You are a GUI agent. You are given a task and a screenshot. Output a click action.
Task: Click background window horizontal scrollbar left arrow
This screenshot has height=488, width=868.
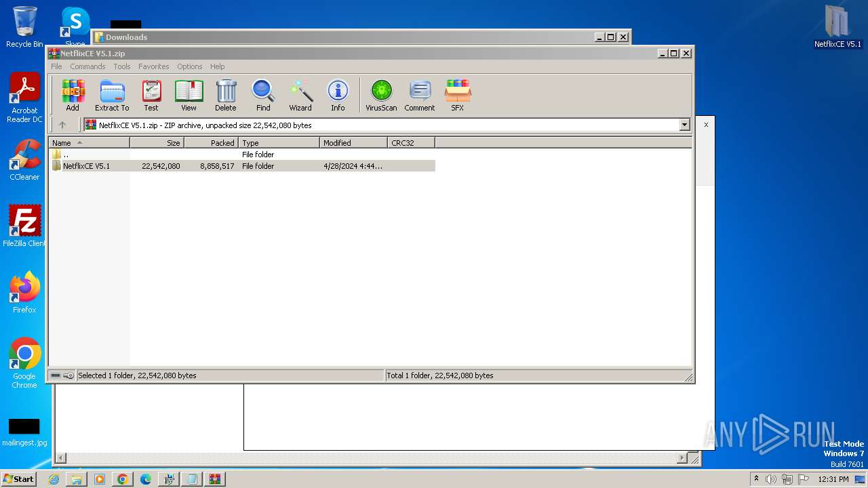pyautogui.click(x=60, y=458)
